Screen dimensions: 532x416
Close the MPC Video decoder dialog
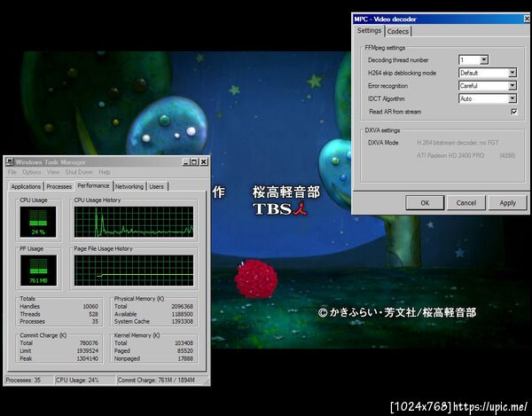pyautogui.click(x=527, y=19)
